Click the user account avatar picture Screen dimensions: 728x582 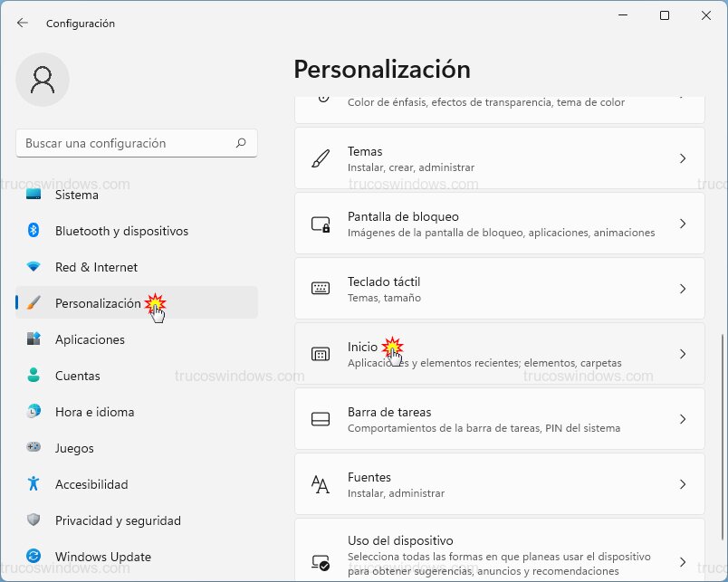[x=43, y=80]
